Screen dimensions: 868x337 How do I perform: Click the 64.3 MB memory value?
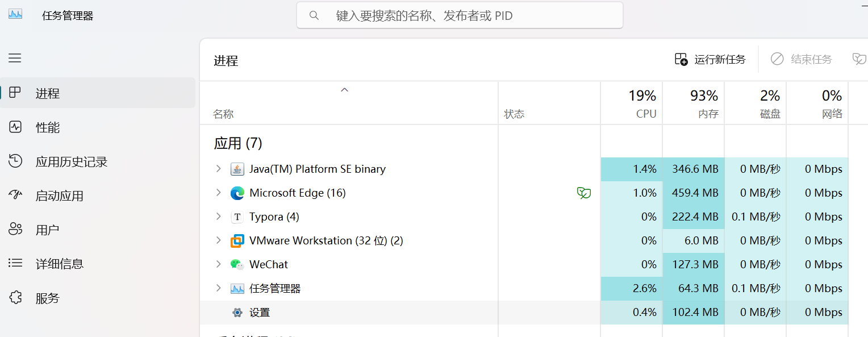[x=698, y=288]
